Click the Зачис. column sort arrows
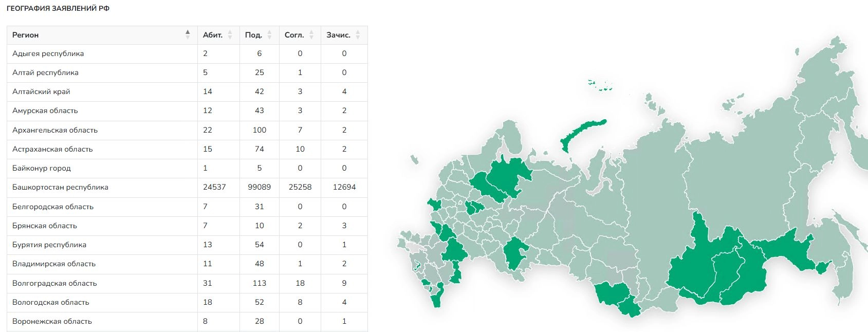 [x=358, y=34]
